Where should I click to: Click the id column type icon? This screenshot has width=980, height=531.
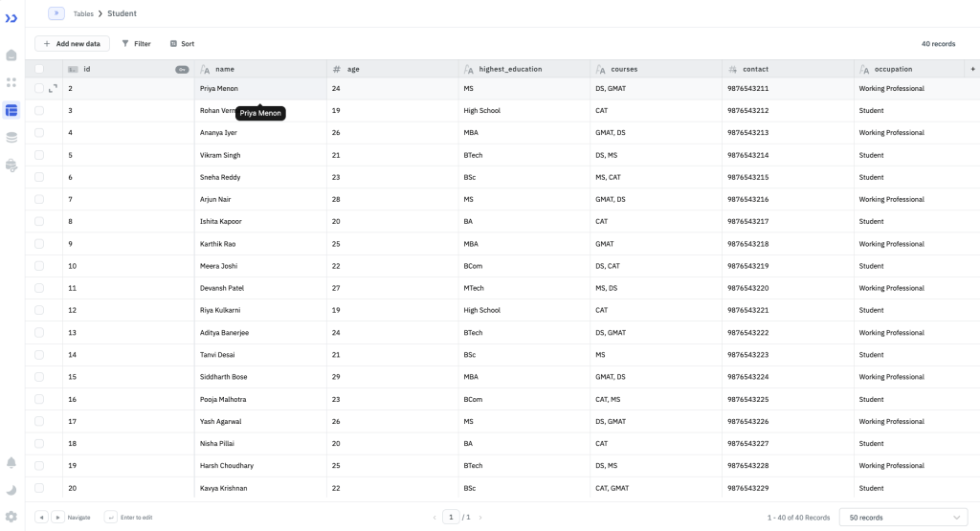73,69
